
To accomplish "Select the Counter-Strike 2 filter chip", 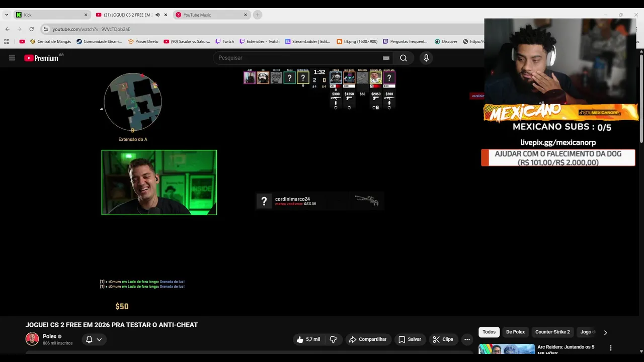I will click(552, 332).
